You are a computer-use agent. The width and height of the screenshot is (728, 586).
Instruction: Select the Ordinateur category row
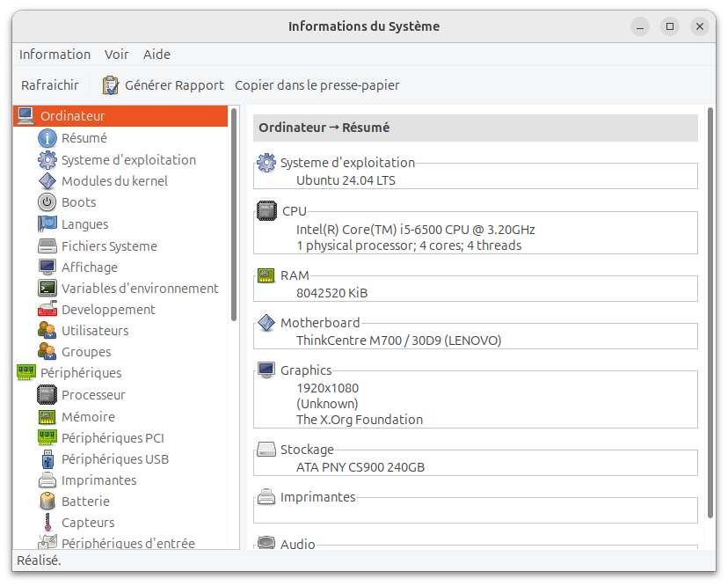[x=120, y=116]
